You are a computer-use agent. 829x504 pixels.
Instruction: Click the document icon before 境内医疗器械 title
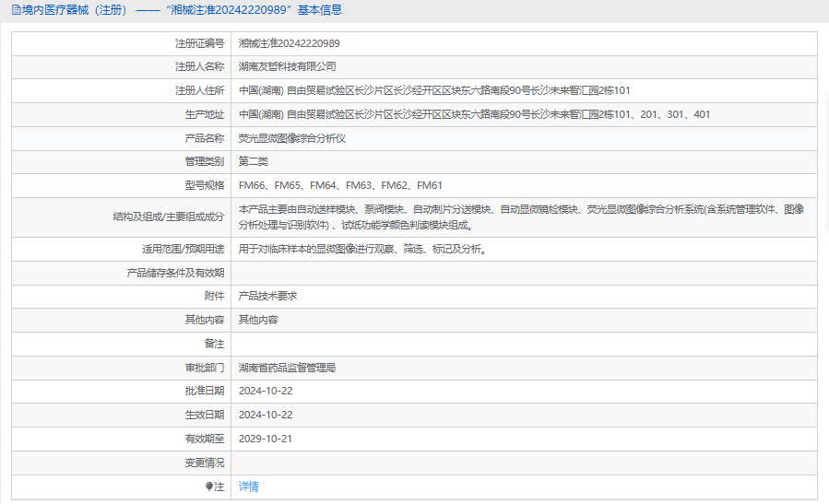click(17, 10)
